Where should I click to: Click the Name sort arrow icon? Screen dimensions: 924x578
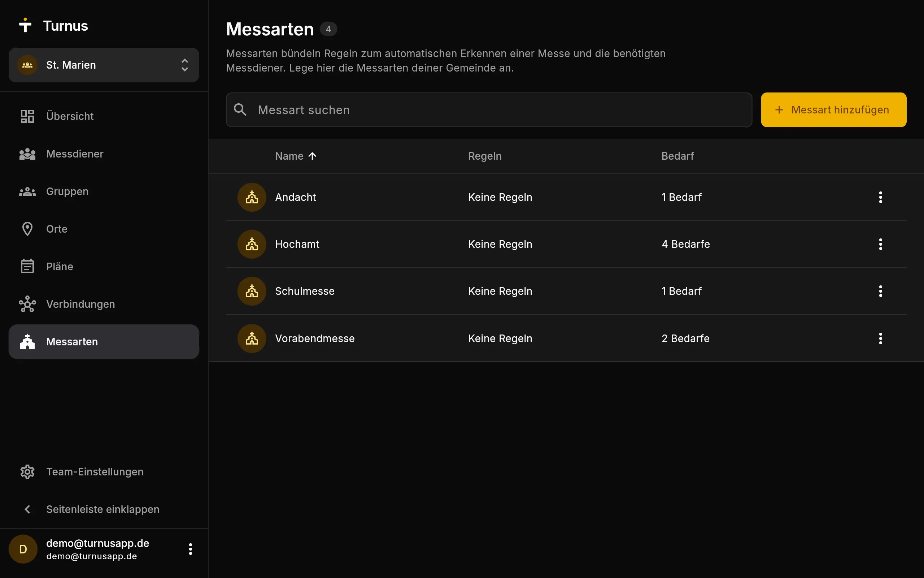(x=312, y=156)
